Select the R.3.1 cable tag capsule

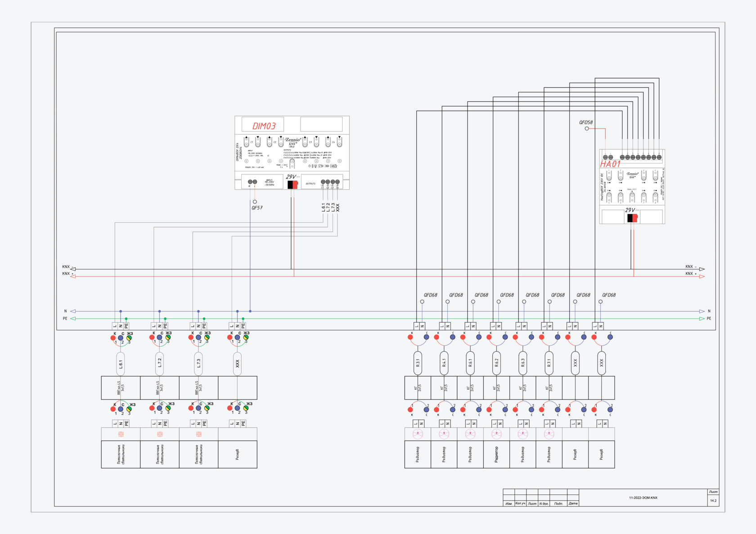tap(418, 363)
